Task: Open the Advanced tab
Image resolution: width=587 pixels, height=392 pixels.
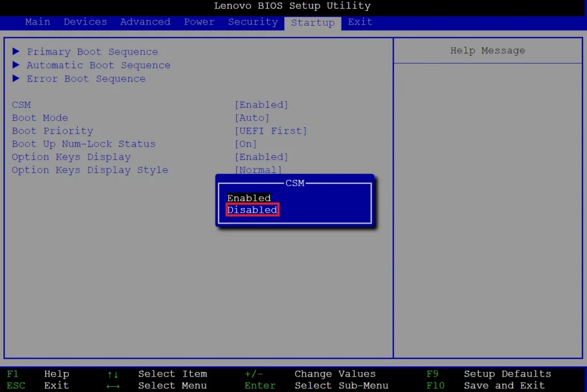Action: pos(145,22)
